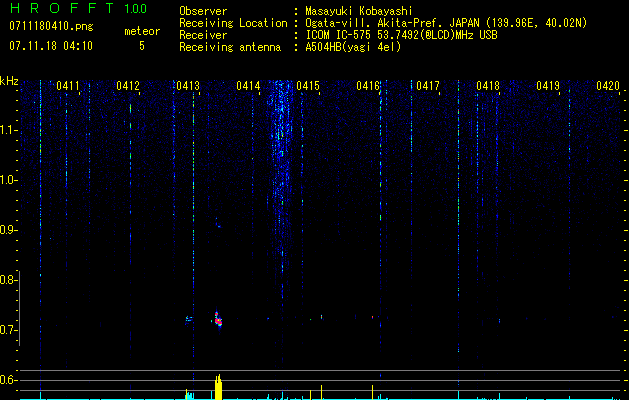Click the Receiver label
This screenshot has height=400, width=629.
coord(203,35)
